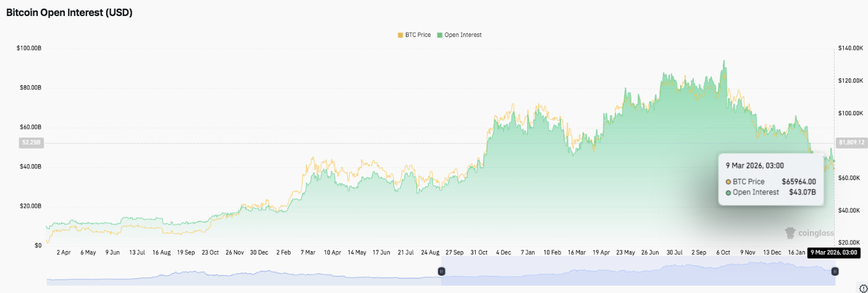Click the Open Interest value in the tooltip
The width and height of the screenshot is (868, 293).
(803, 192)
